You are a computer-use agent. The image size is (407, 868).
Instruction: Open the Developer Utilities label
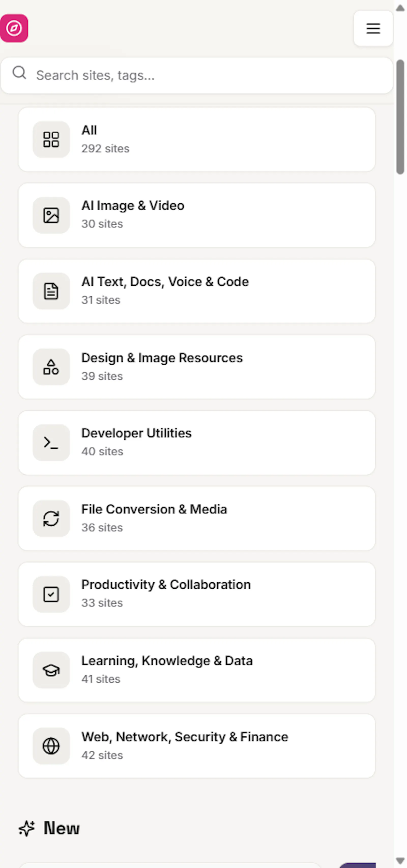pyautogui.click(x=136, y=433)
